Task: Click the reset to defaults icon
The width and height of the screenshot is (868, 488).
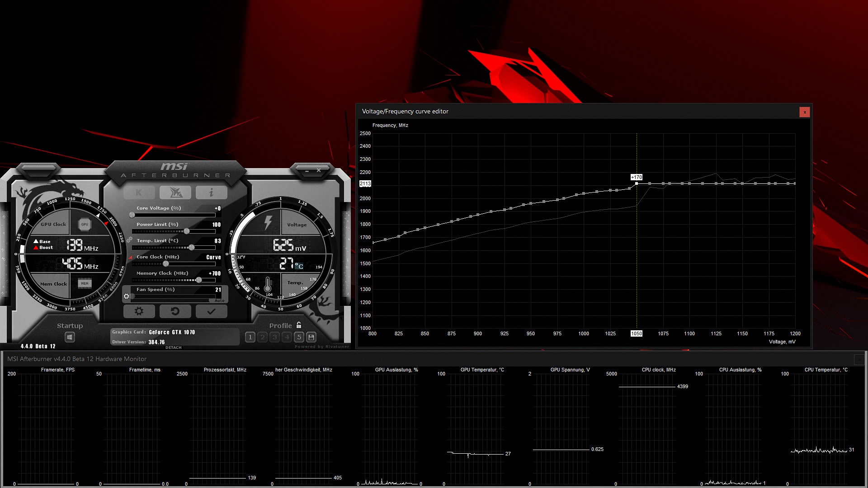Action: [x=175, y=311]
